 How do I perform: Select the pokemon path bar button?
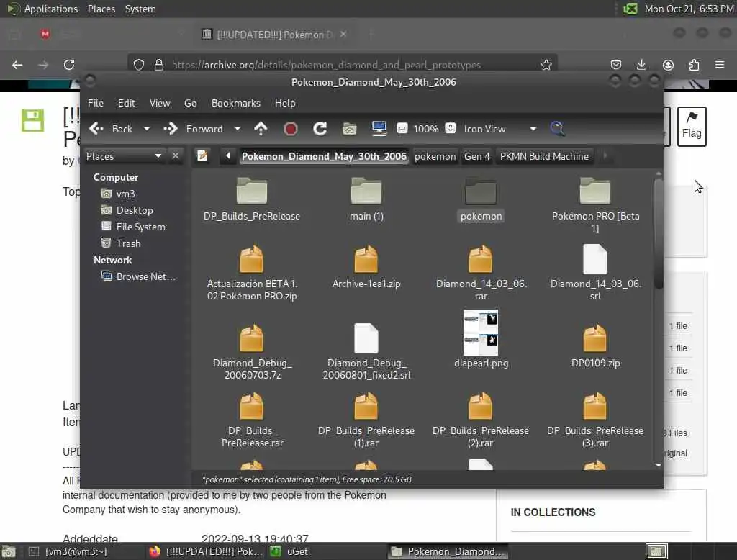point(435,156)
